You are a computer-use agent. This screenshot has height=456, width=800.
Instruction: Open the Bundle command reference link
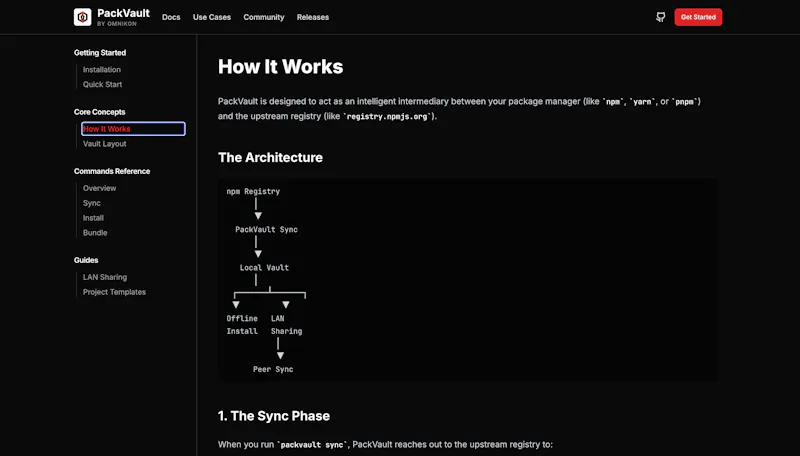click(95, 232)
